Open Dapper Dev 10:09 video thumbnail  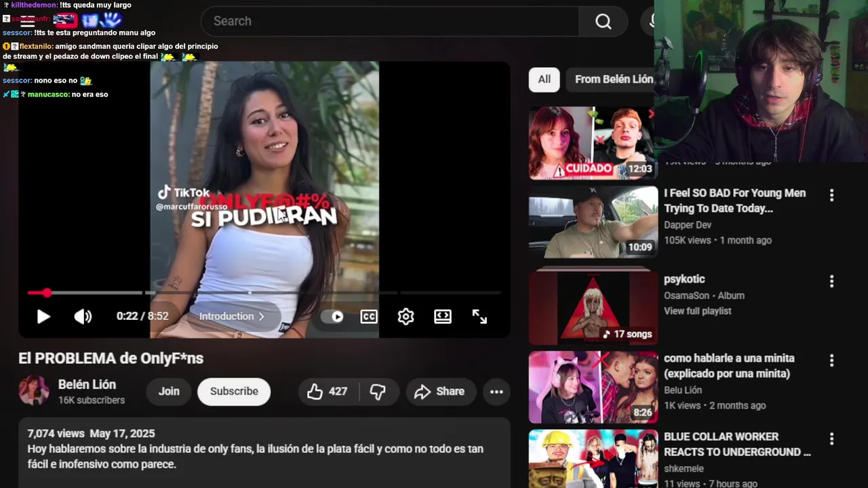(x=593, y=222)
